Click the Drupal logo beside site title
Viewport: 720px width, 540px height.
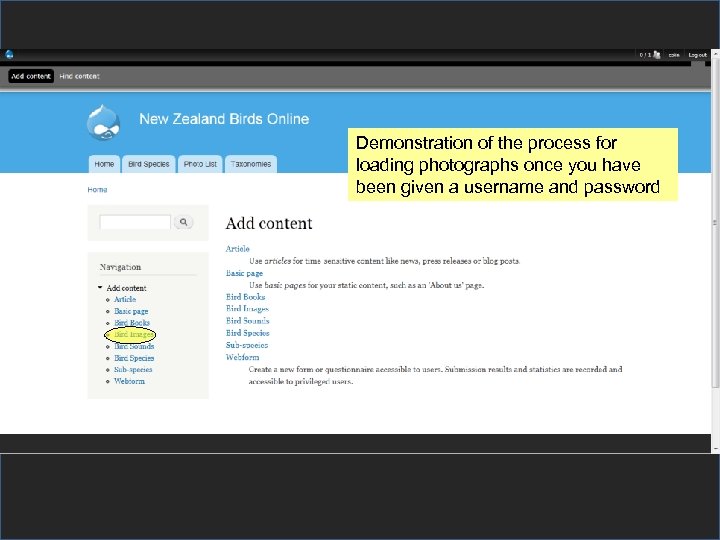104,123
